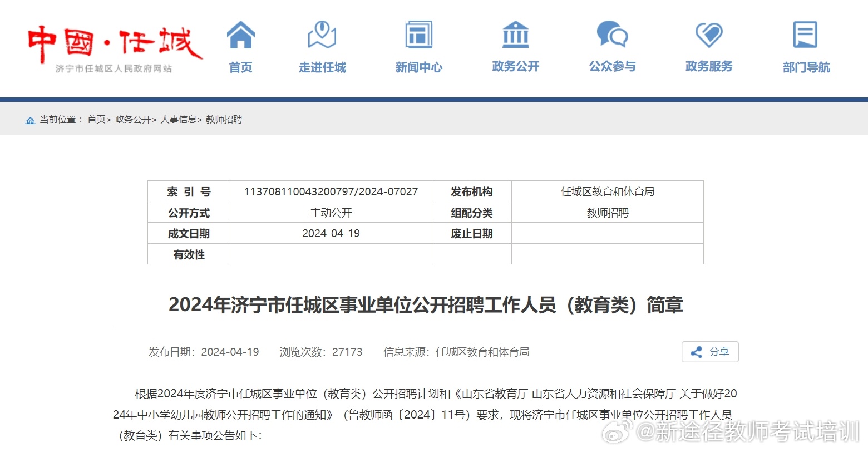This screenshot has height=452, width=868.
Task: Open the 走进任城 menu label
Action: (322, 67)
